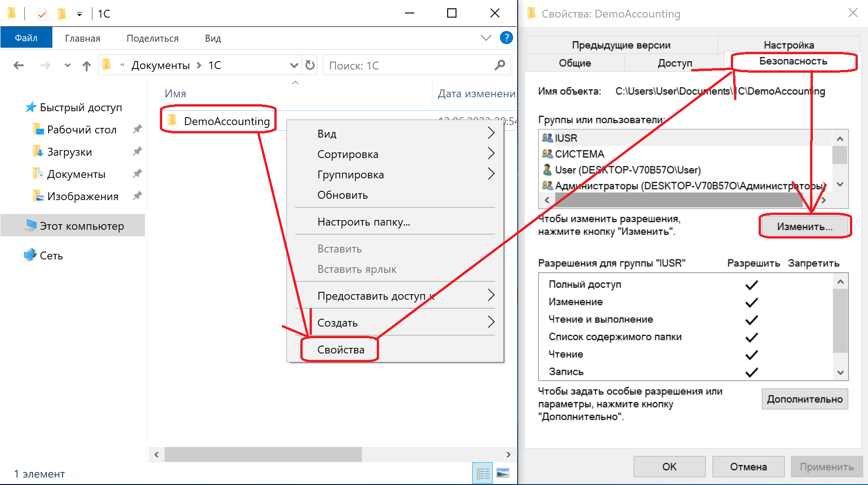The image size is (868, 485).
Task: Open recent locations dropdown arrow
Action: (x=68, y=65)
